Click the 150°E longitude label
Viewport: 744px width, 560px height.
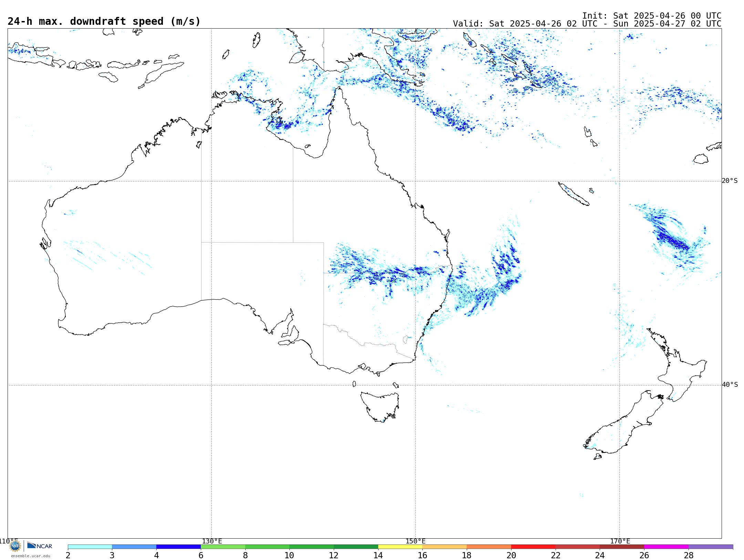[x=415, y=541]
